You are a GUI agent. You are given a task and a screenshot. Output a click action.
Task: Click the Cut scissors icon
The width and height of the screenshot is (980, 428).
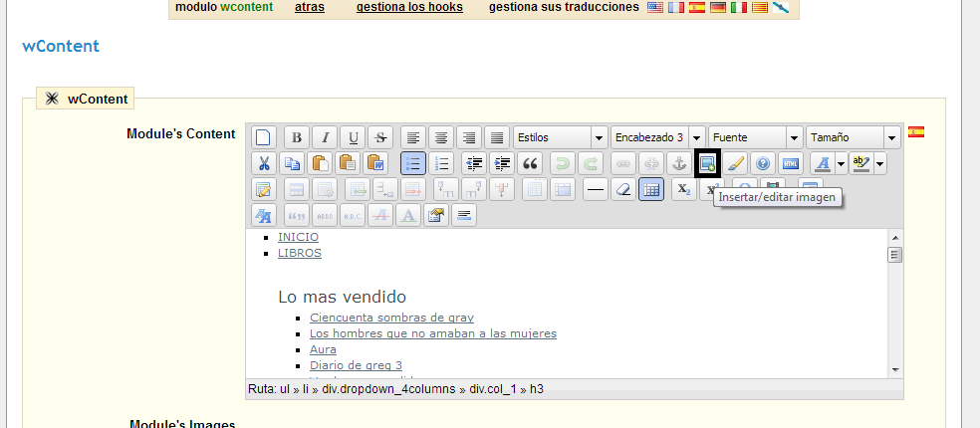(x=264, y=163)
